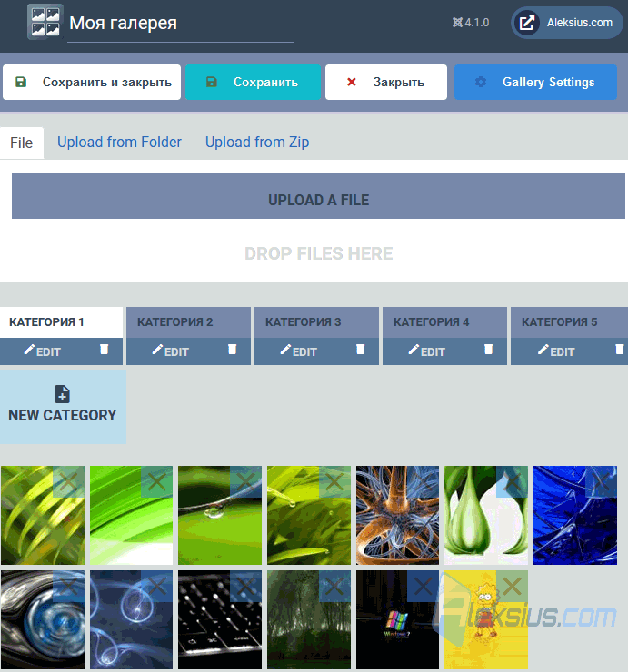Open Gallery Settings
Image resolution: width=628 pixels, height=672 pixels.
pyautogui.click(x=536, y=83)
